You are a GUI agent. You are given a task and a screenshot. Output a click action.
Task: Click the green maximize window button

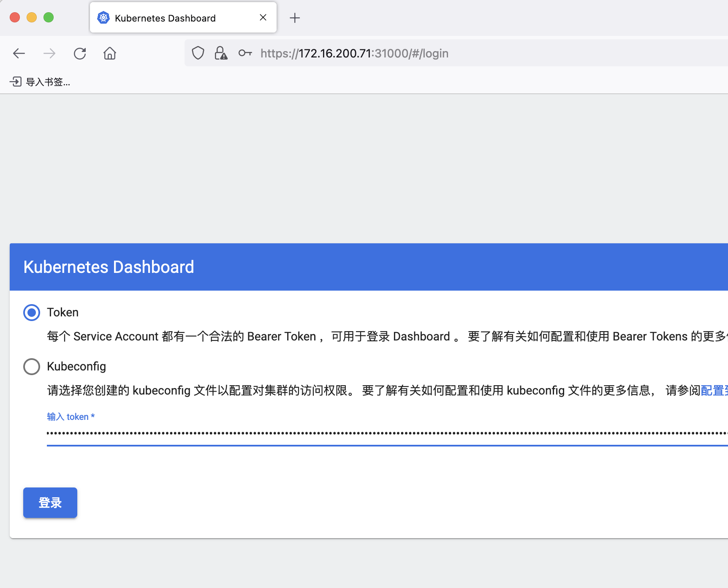point(49,17)
